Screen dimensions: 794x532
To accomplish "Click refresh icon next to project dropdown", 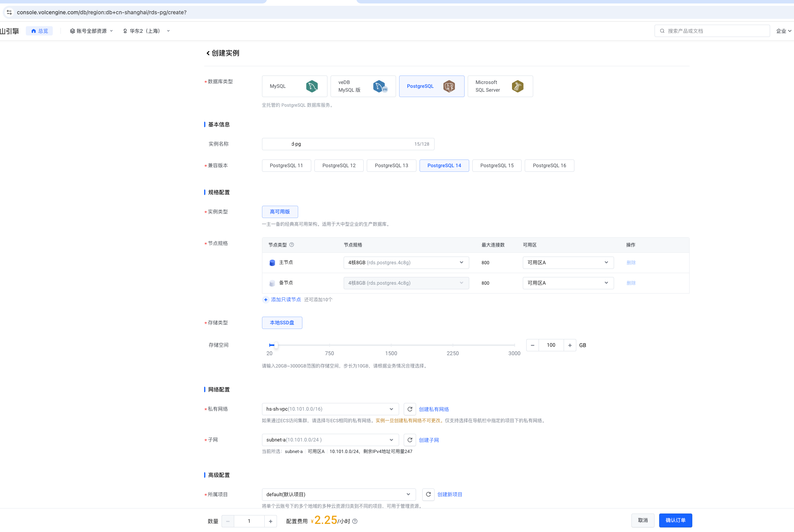I will pos(428,494).
